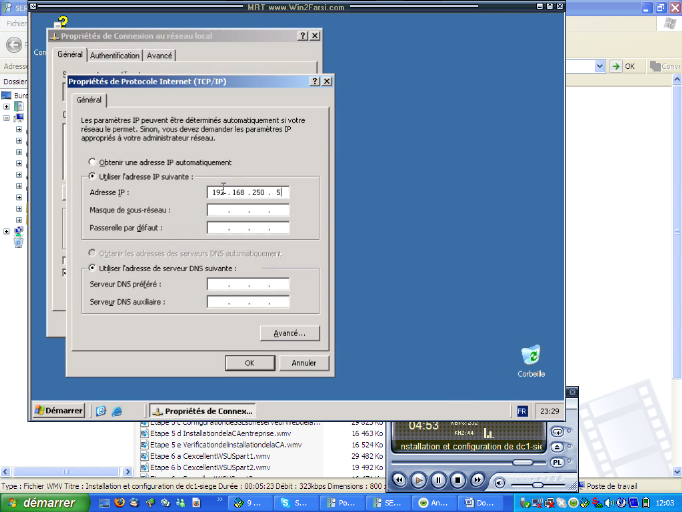The height and width of the screenshot is (512, 682).
Task: Click the Serveur DNS auxiliaire field
Action: click(x=248, y=302)
